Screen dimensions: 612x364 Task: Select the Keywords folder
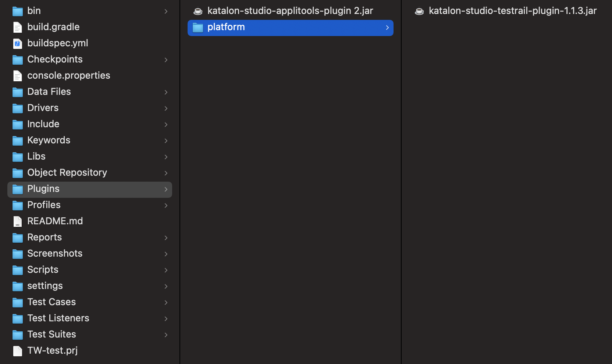(x=49, y=140)
